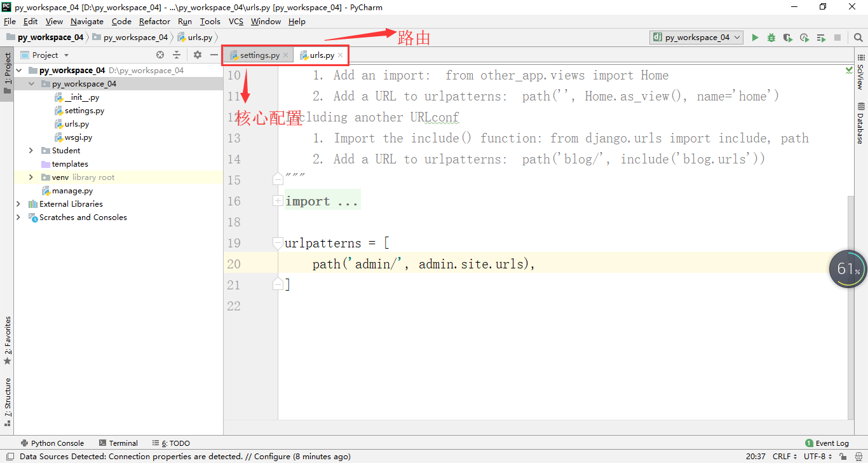Click Scroll from Source target icon

pos(160,55)
